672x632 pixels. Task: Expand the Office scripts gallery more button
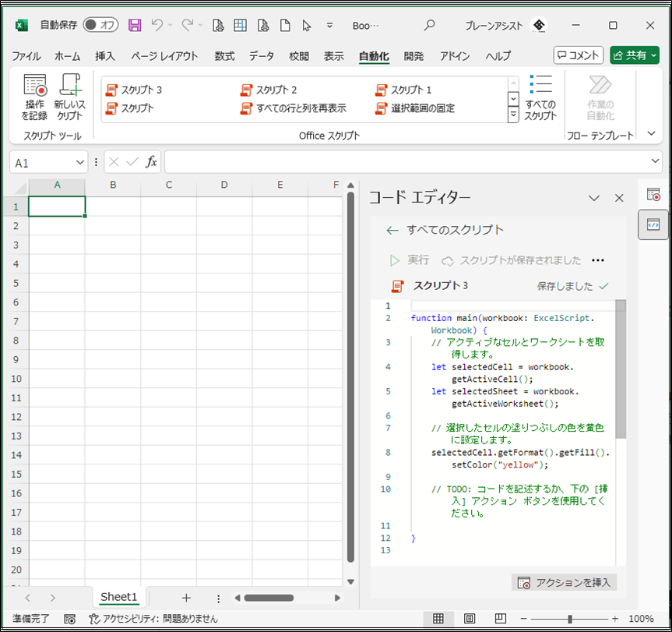coord(513,115)
